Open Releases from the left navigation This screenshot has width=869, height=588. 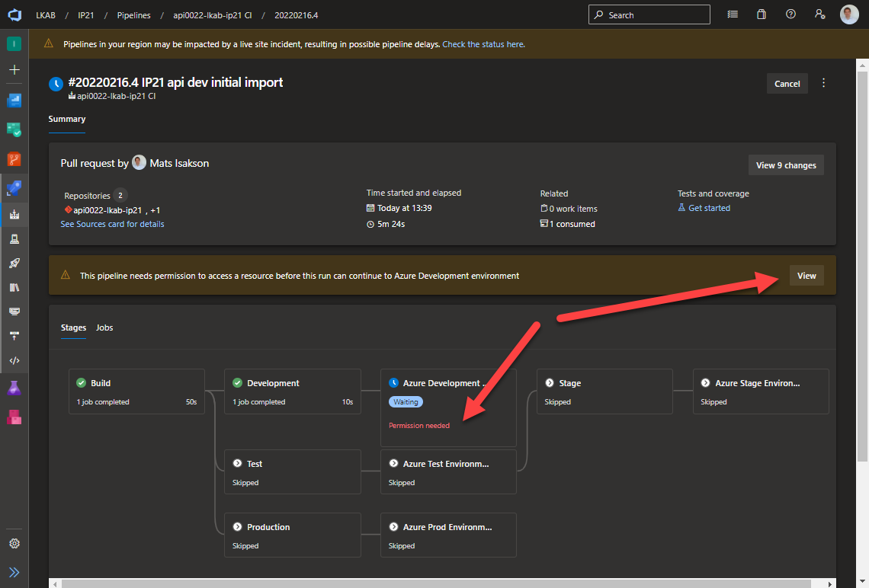click(14, 263)
